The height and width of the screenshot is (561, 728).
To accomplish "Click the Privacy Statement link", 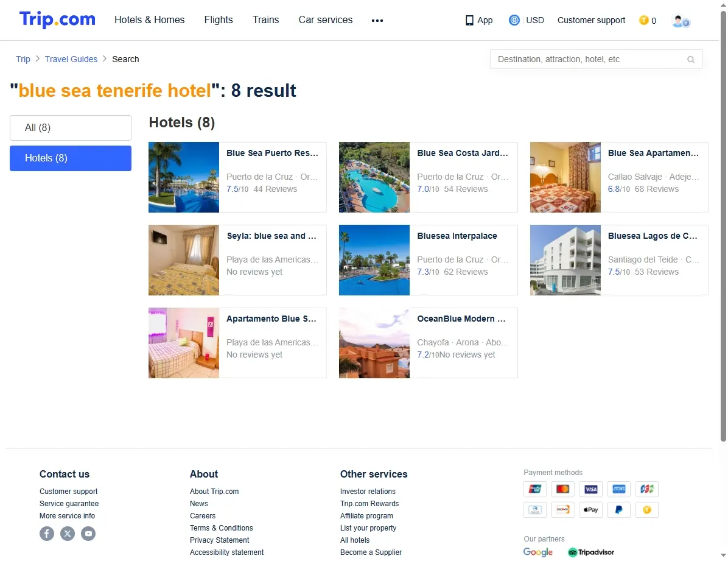I will 219,540.
